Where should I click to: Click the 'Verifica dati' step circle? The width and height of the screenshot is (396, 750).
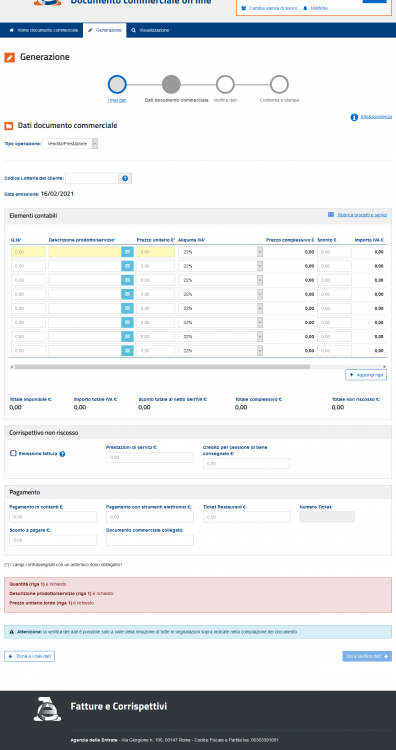click(225, 85)
